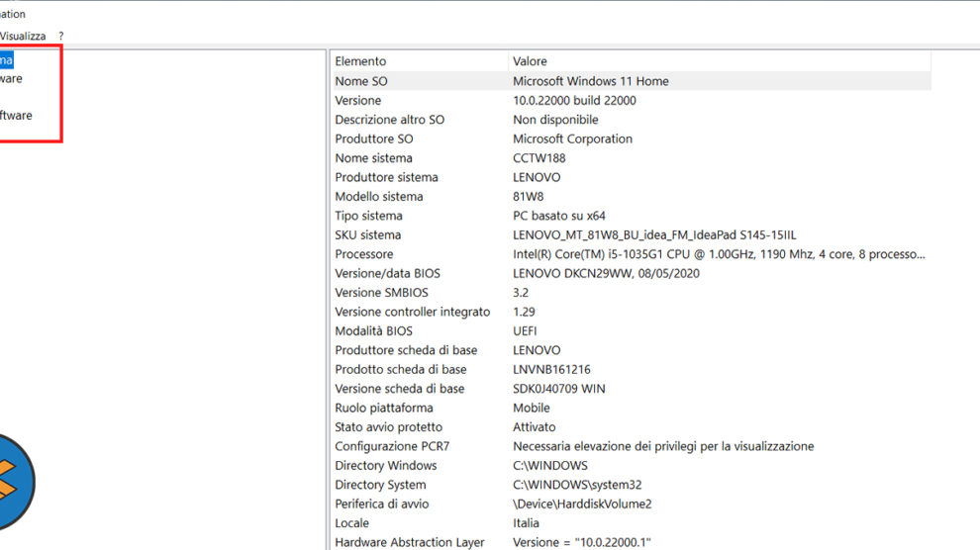The width and height of the screenshot is (980, 550).
Task: Click the value C:\WINDOWS
Action: coord(550,466)
